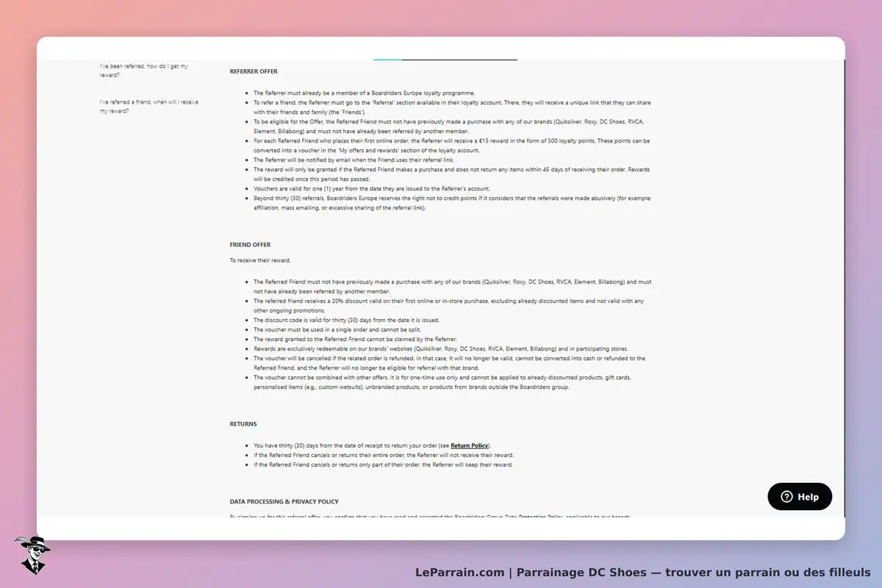Screen dimensions: 882x588
Task: Click the "RETURNS" heading
Action: (x=243, y=424)
